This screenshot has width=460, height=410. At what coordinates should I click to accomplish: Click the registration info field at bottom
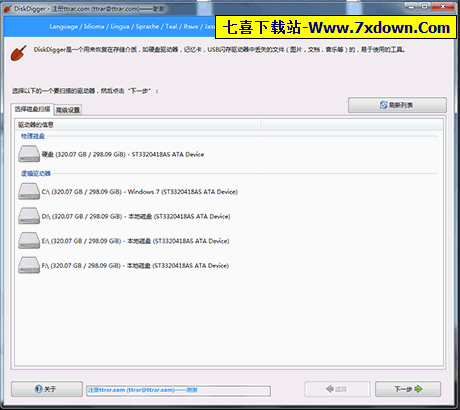coord(178,390)
